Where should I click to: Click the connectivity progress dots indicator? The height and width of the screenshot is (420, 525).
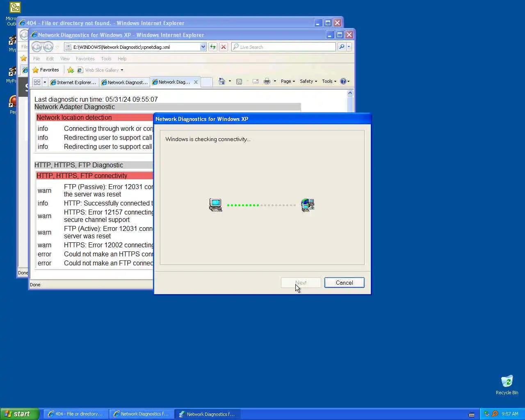coord(261,205)
